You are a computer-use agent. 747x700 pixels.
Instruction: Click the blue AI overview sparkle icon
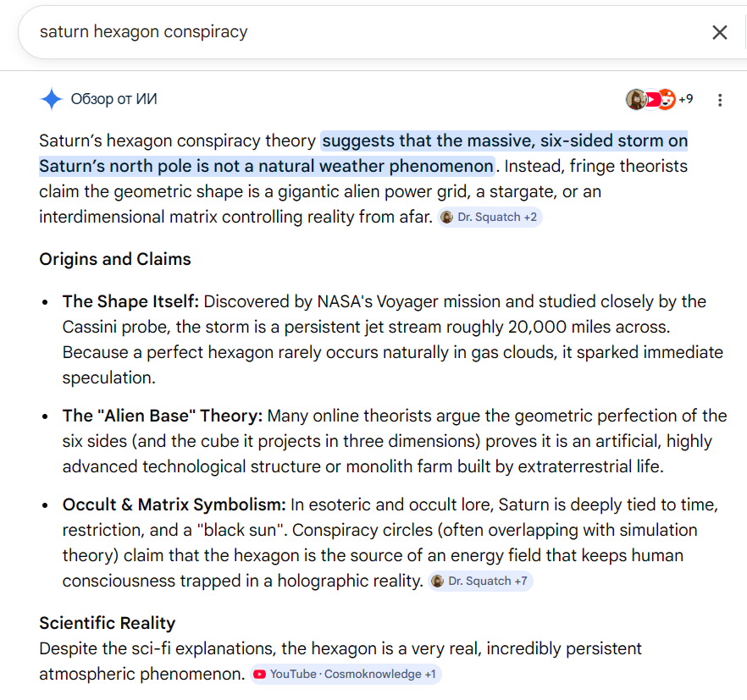pyautogui.click(x=52, y=99)
